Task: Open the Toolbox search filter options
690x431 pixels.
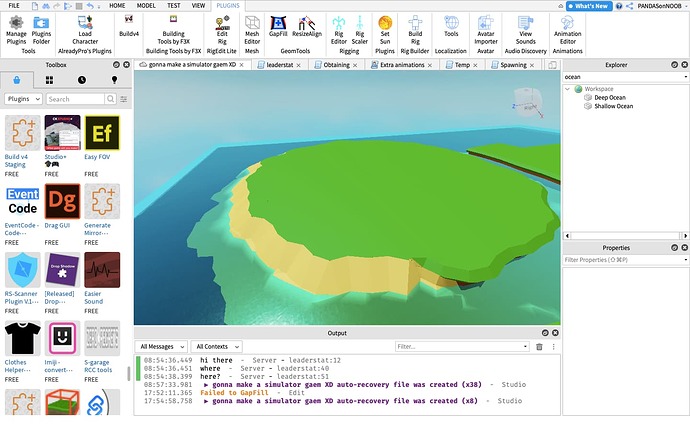Action: 124,99
